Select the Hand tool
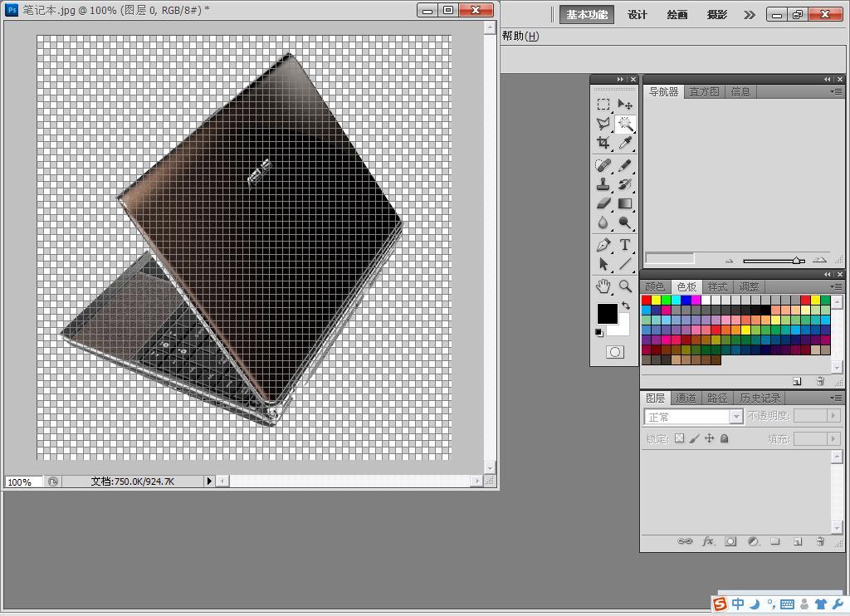This screenshot has height=616, width=850. 603,286
